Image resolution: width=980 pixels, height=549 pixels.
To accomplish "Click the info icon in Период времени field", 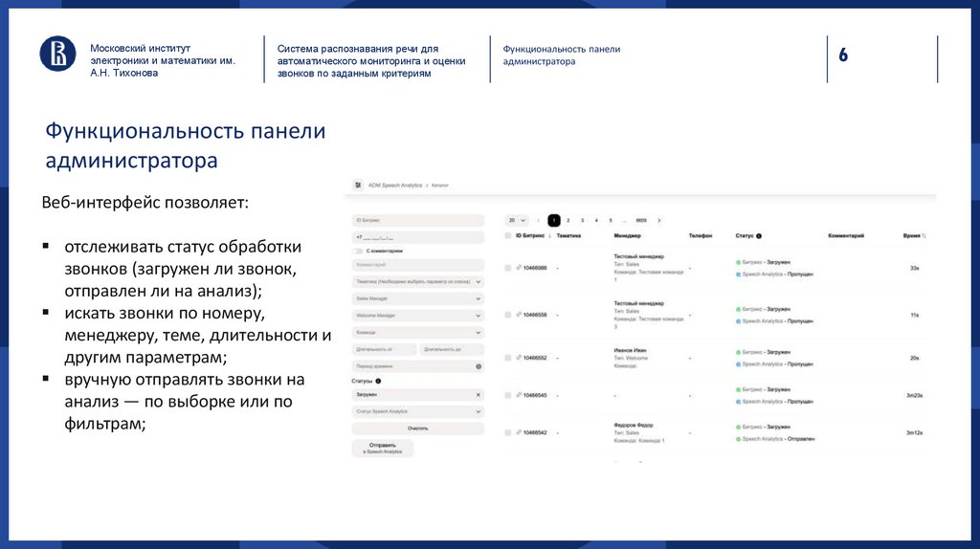I will coord(479,366).
